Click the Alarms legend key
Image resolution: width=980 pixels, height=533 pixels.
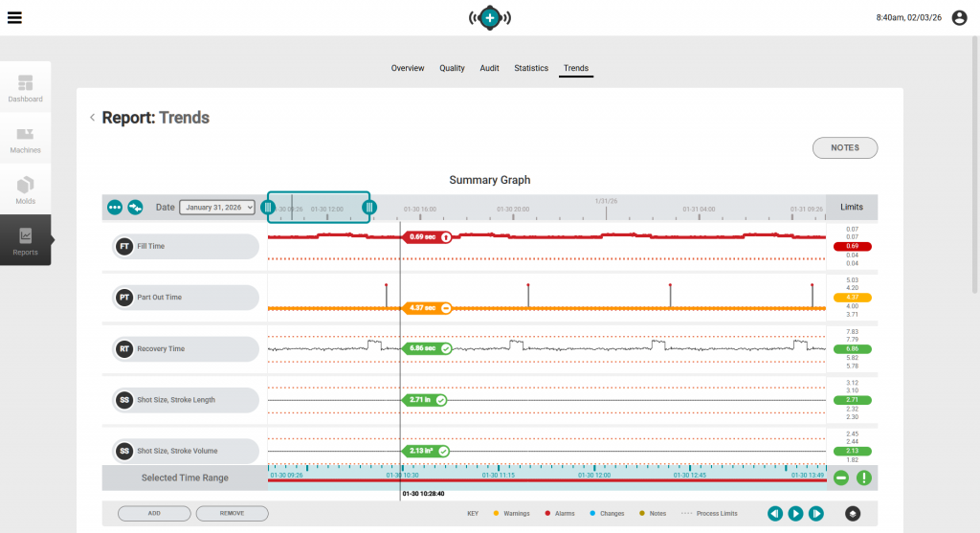tap(559, 514)
